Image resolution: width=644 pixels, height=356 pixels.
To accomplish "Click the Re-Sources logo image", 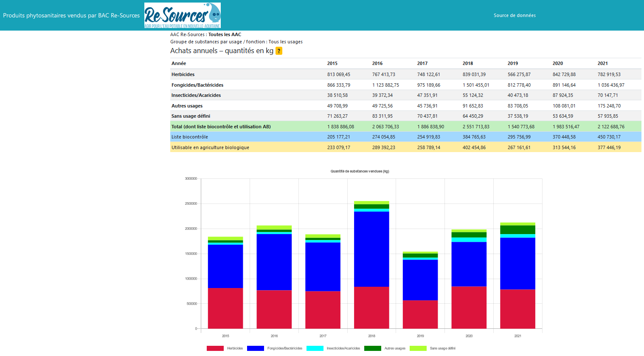I will (x=182, y=15).
